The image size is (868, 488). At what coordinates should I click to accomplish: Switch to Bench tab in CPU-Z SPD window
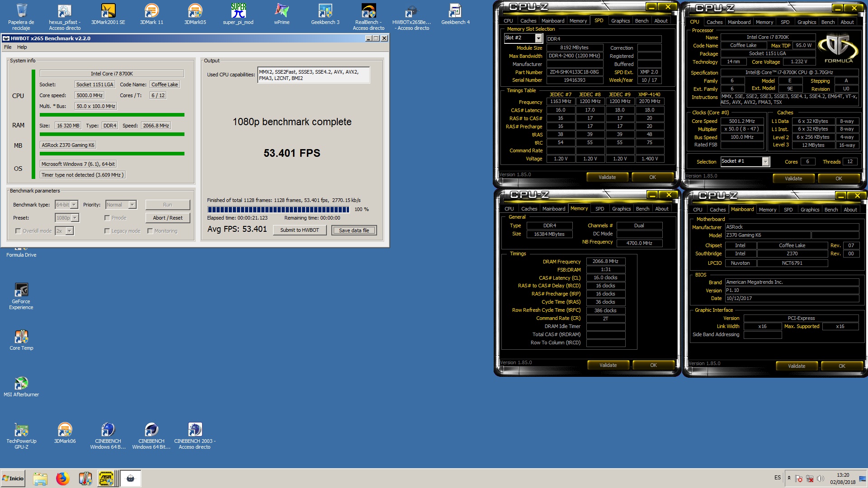coord(642,21)
